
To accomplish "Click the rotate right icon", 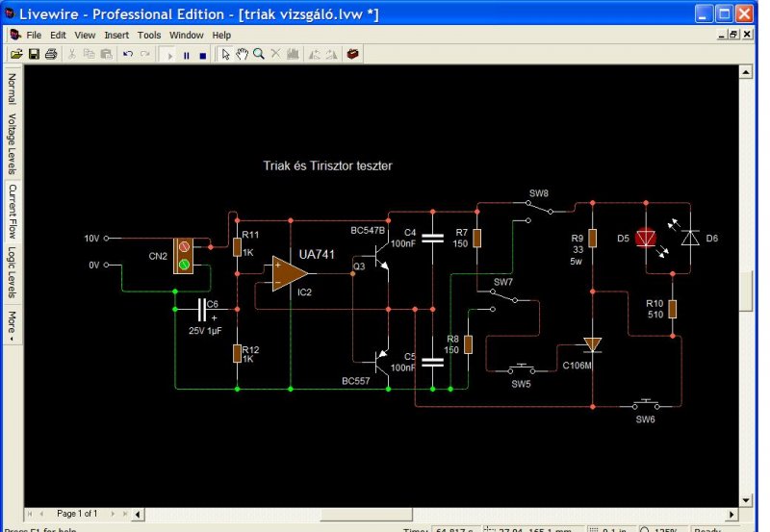I will (331, 54).
